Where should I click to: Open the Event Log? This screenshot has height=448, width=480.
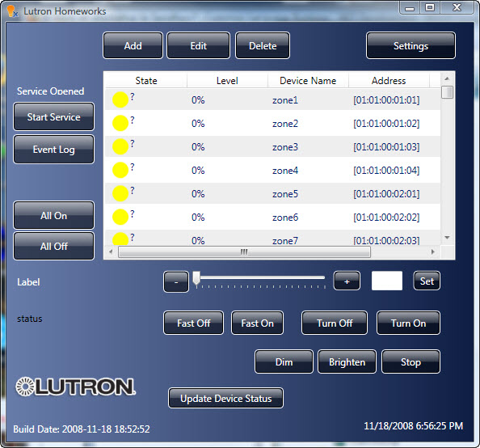click(53, 150)
